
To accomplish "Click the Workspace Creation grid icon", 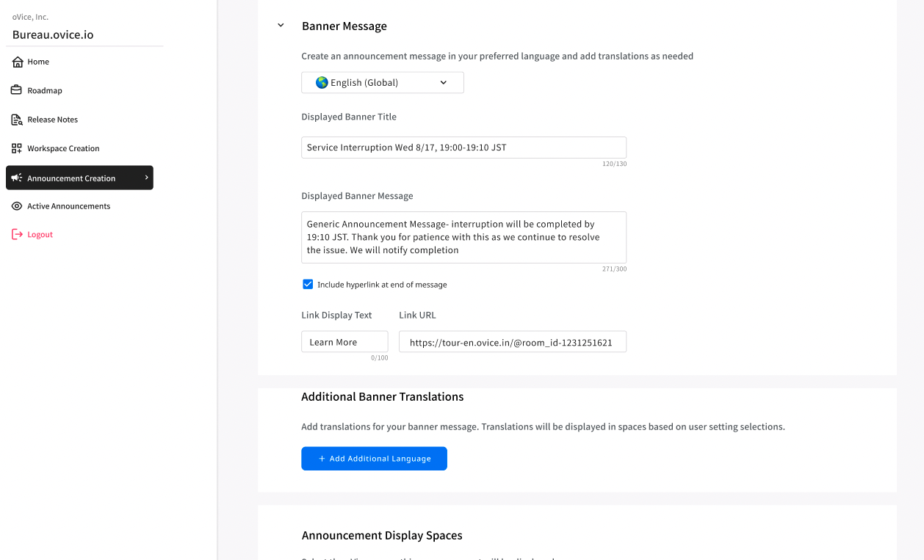I will [x=16, y=148].
